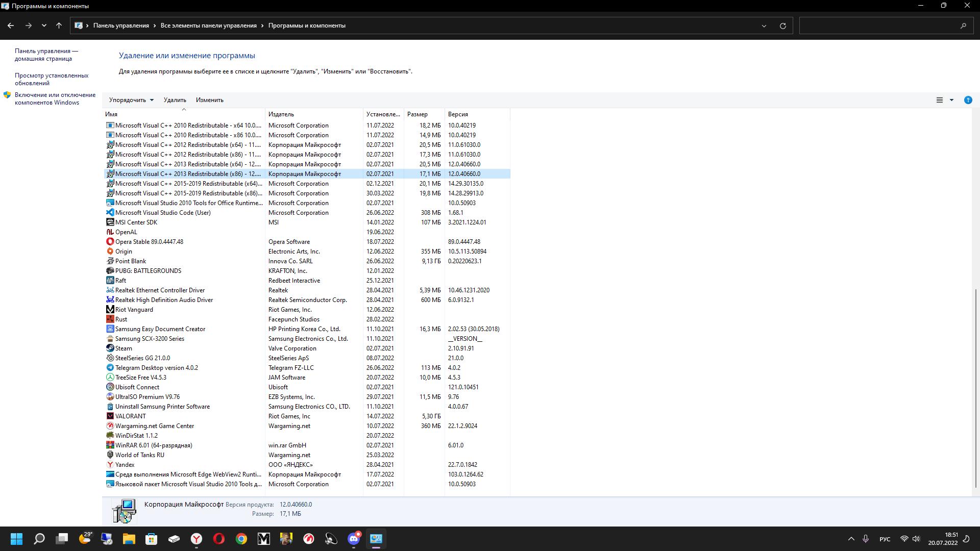Click the Opera Stable list icon
980x551 pixels.
tap(110, 241)
